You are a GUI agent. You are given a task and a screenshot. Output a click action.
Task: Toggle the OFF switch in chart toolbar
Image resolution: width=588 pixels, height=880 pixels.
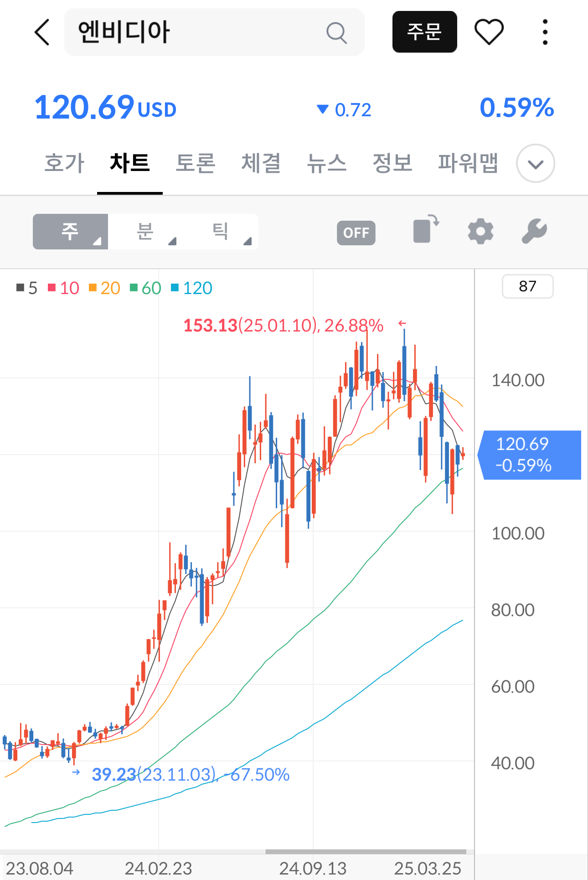[x=356, y=233]
